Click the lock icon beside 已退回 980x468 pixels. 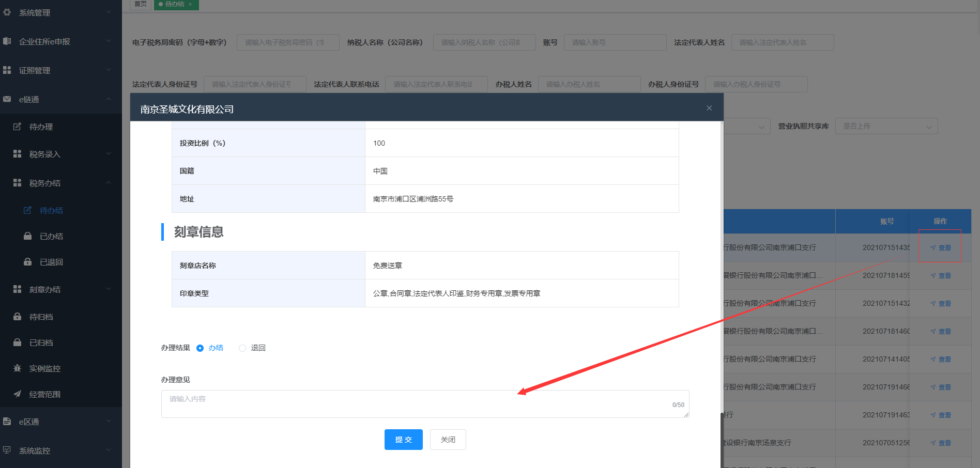tap(28, 262)
